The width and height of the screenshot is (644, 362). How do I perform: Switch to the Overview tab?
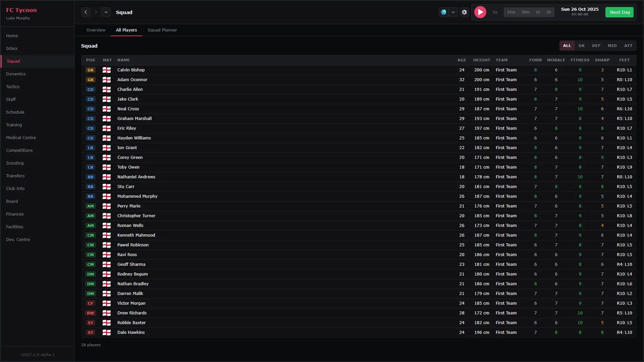pos(96,30)
